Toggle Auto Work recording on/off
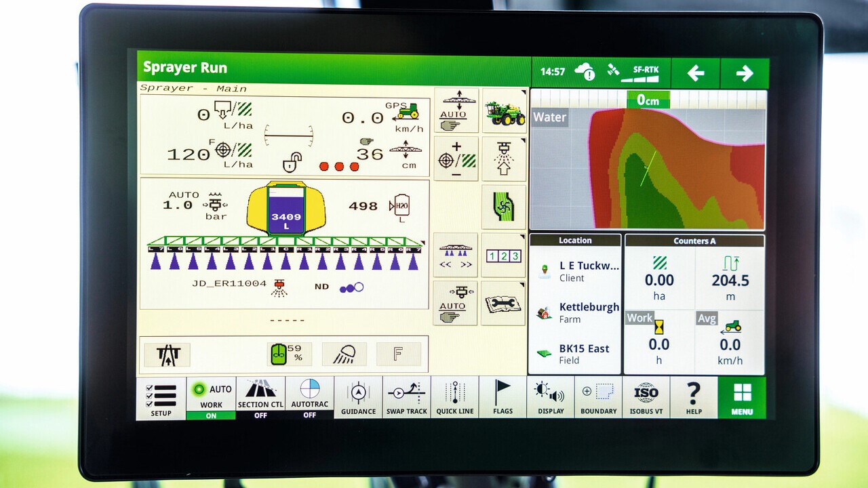 click(x=211, y=399)
